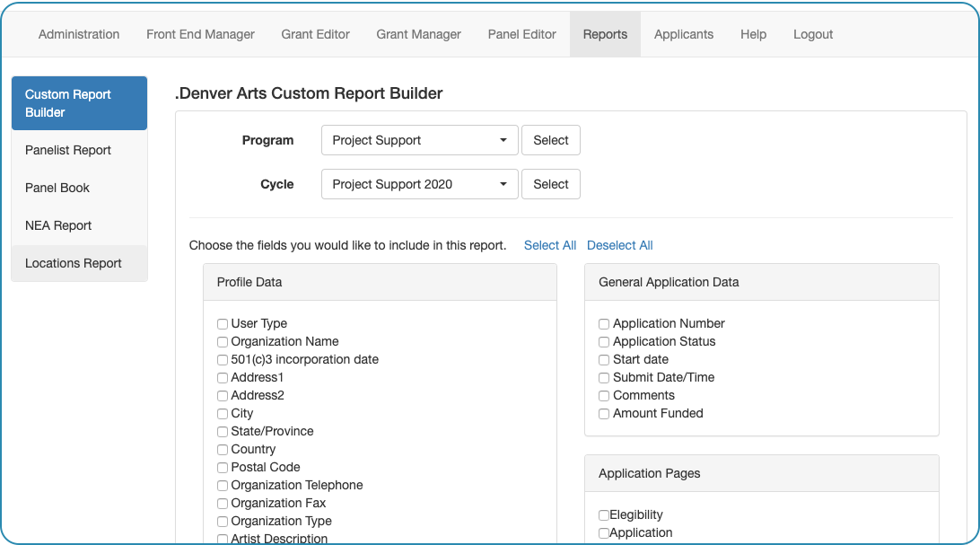Check the Postal Code checkbox
Screen dimensions: 980x545
[x=223, y=468]
